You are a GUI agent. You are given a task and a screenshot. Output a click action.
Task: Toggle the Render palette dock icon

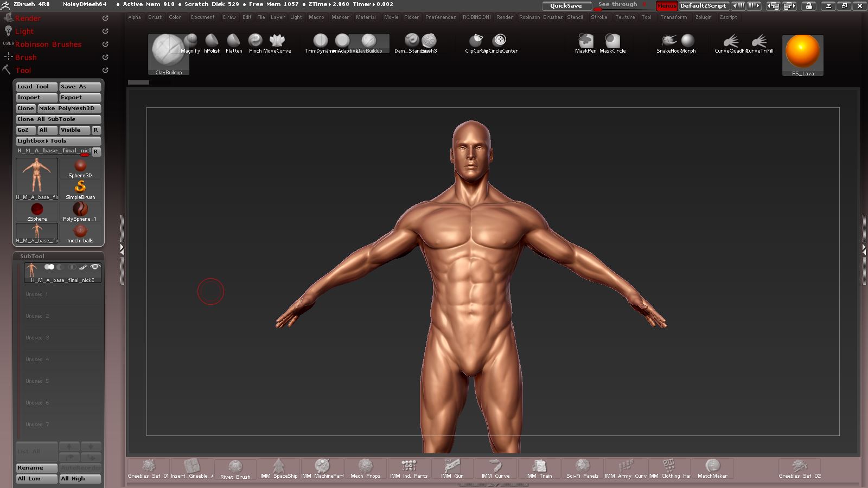tap(105, 18)
